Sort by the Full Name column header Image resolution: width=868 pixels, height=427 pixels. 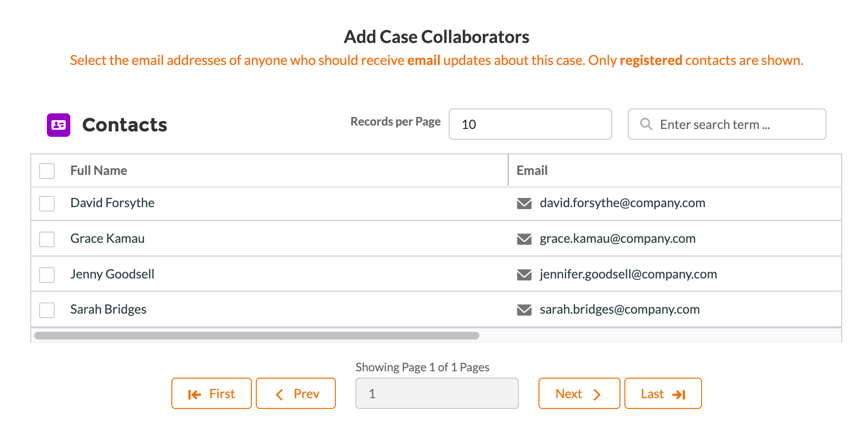click(98, 170)
